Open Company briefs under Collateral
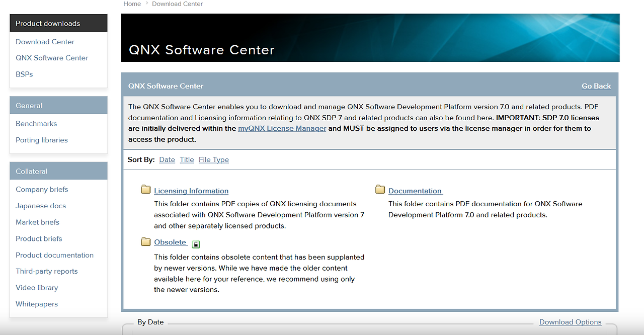The image size is (644, 335). point(42,189)
